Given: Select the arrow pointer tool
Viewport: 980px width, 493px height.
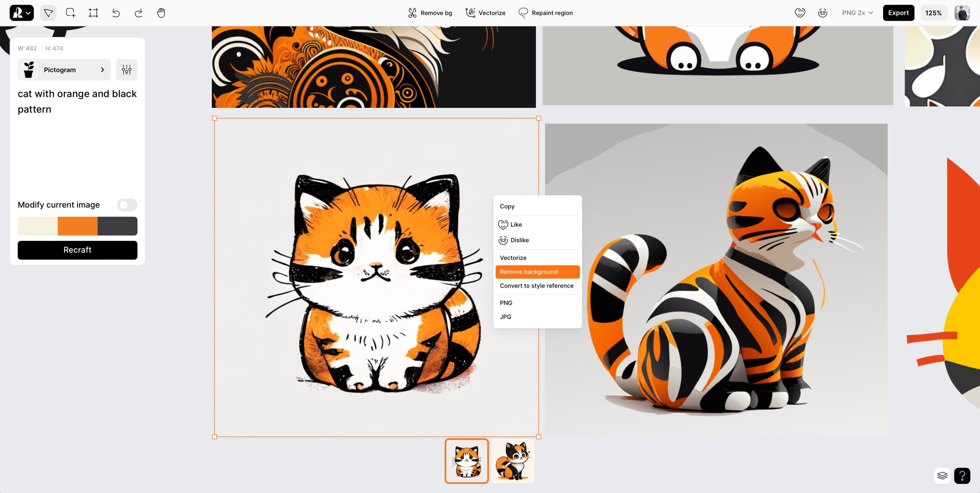Looking at the screenshot, I should click(x=48, y=13).
